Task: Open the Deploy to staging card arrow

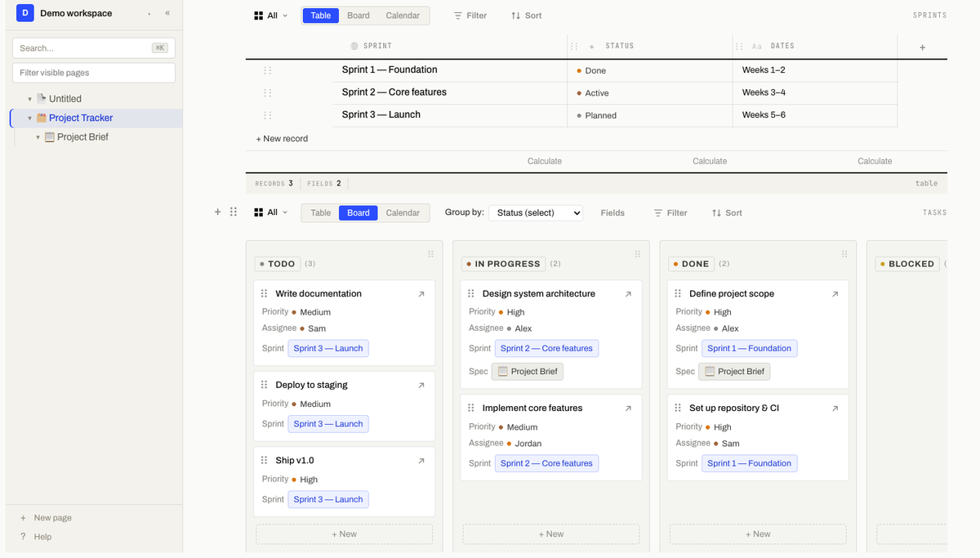Action: coord(421,385)
